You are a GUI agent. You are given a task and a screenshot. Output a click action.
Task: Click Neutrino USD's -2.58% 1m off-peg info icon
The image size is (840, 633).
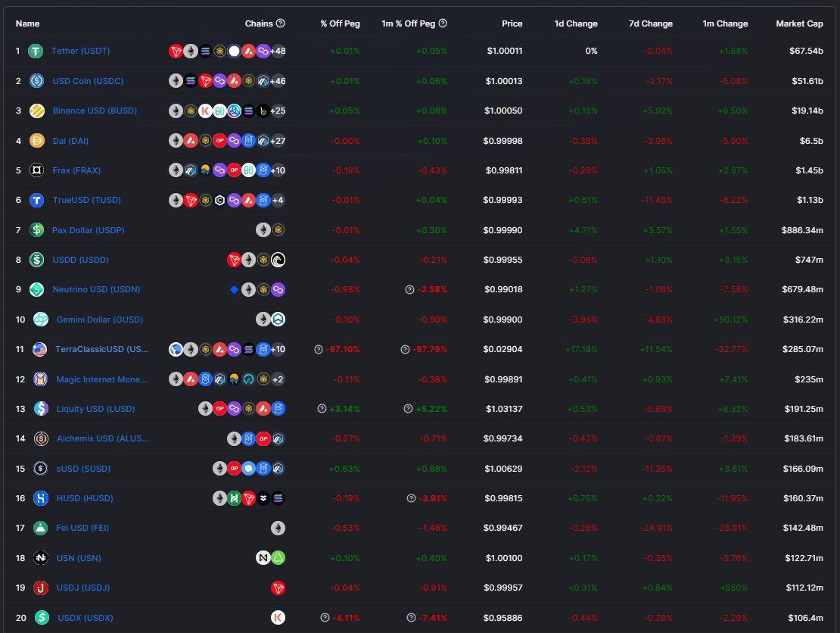pyautogui.click(x=409, y=289)
